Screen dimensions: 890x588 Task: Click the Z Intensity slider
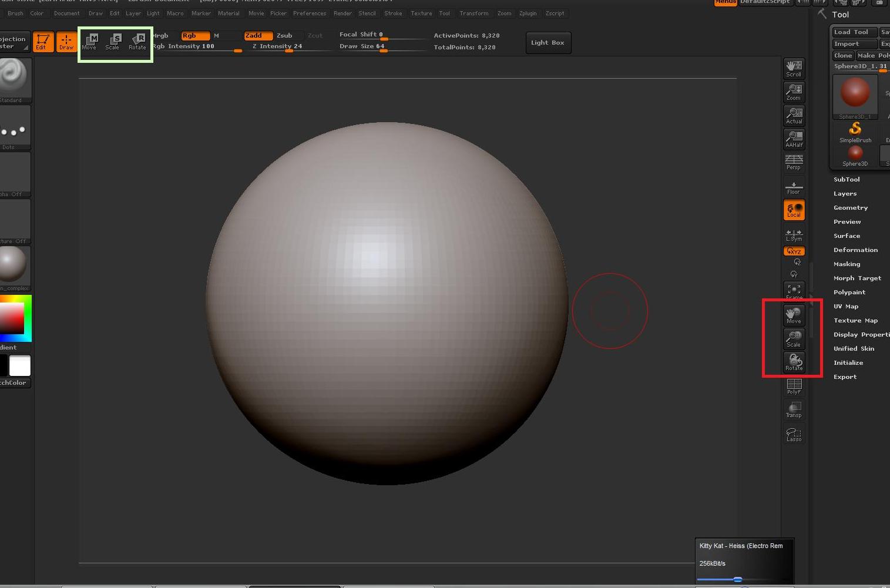click(x=289, y=47)
